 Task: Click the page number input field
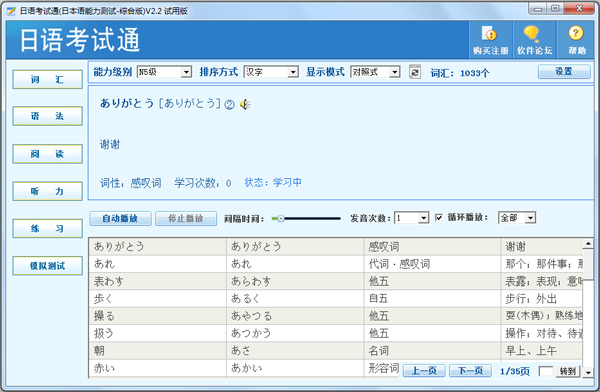(x=546, y=371)
